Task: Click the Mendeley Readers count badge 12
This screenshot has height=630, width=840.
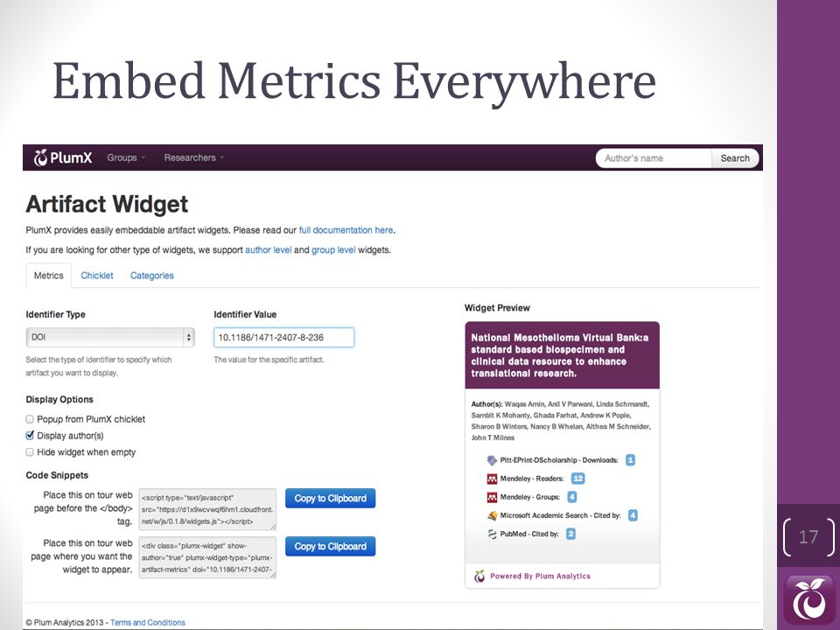Action: (x=577, y=479)
